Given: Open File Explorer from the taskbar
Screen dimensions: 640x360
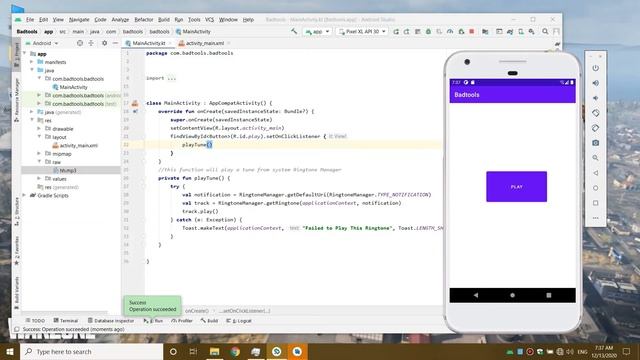Looking at the screenshot, I should [x=214, y=351].
